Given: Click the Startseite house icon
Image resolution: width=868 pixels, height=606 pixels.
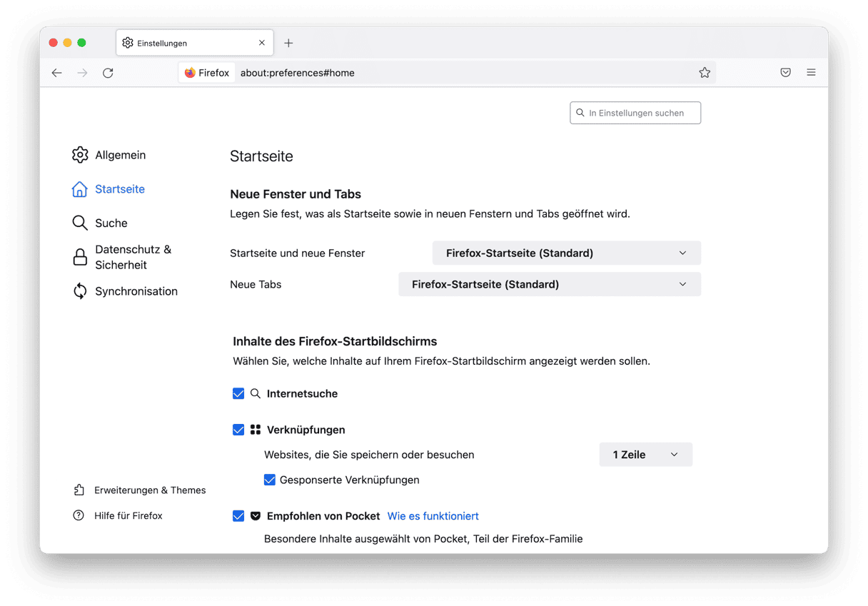Looking at the screenshot, I should [80, 189].
